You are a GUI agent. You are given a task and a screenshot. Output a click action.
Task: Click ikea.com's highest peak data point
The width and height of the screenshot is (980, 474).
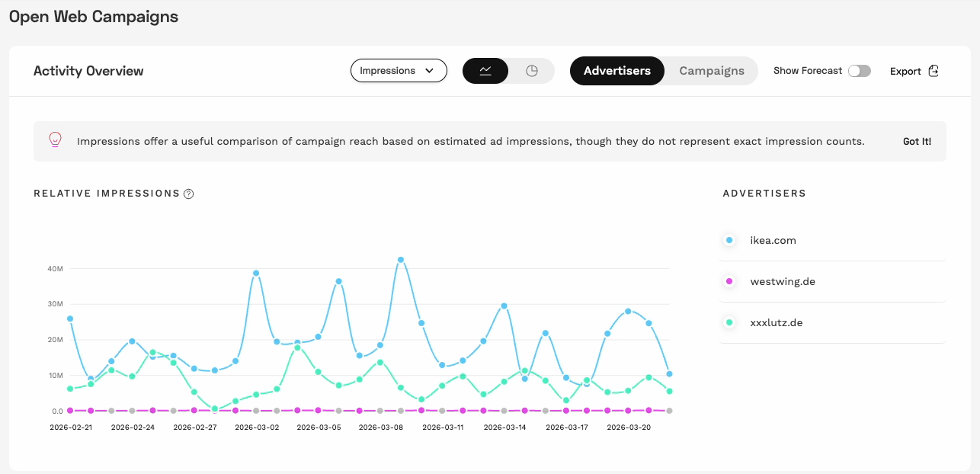401,260
